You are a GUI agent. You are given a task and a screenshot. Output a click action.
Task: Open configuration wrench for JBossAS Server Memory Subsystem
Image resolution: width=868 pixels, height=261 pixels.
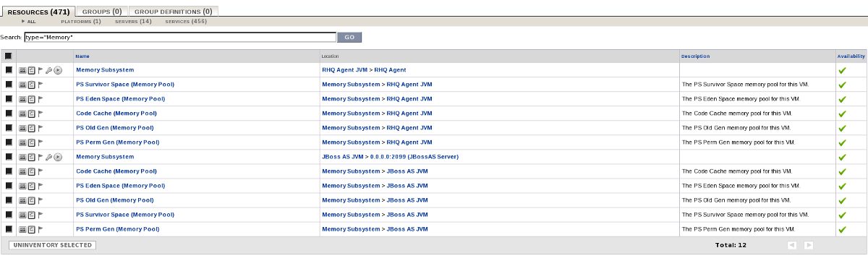click(49, 157)
